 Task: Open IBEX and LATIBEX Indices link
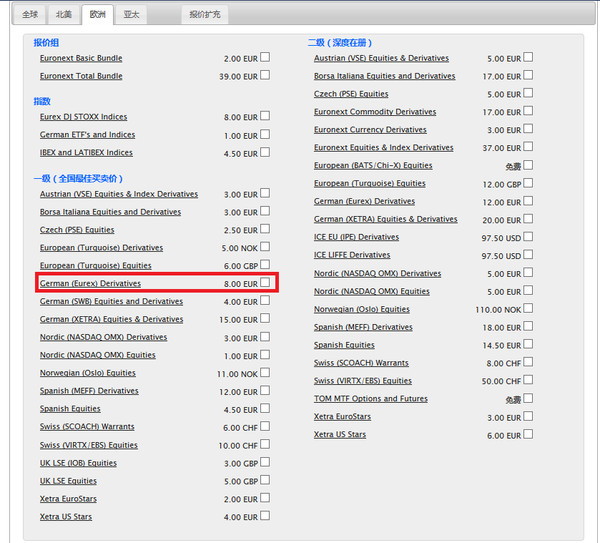86,153
